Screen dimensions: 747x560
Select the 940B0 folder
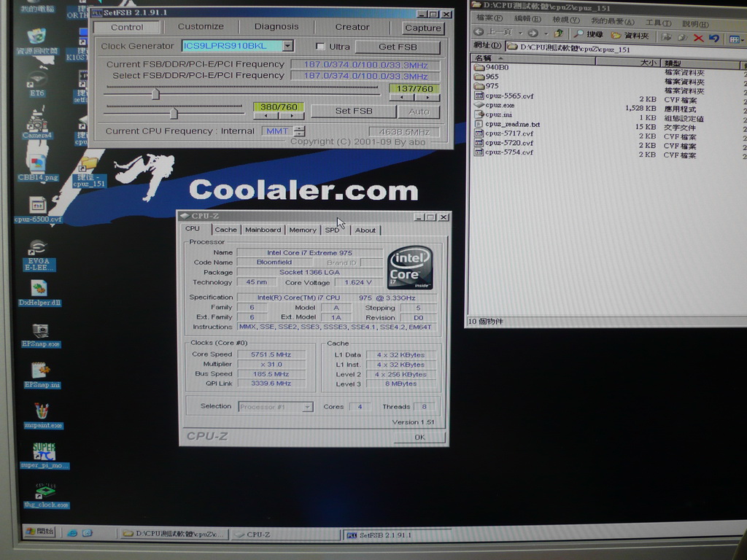tap(492, 67)
